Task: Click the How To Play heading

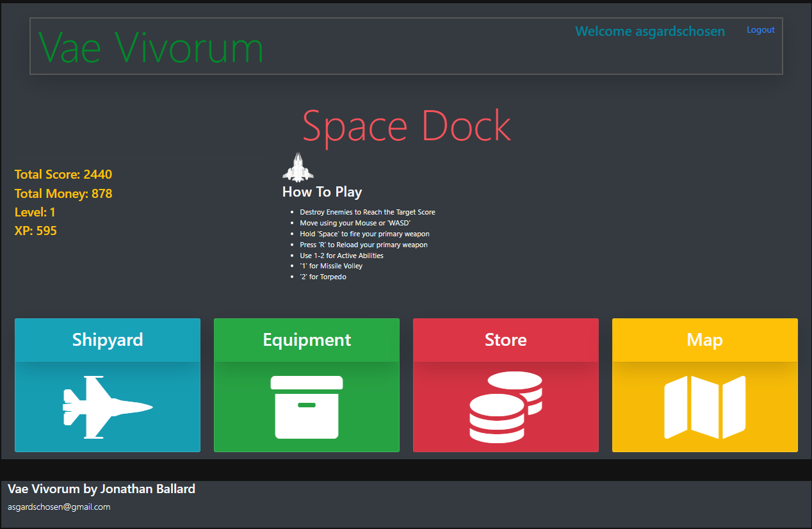Action: [322, 192]
